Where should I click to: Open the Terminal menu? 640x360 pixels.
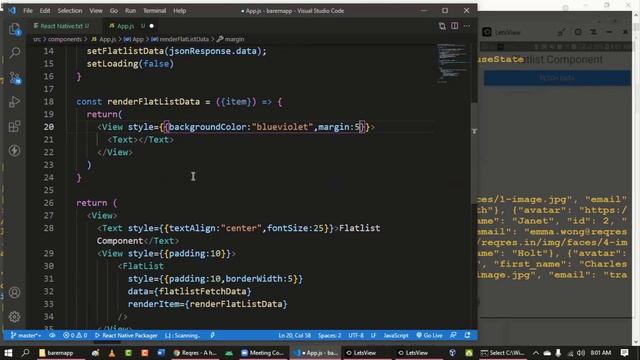[155, 11]
